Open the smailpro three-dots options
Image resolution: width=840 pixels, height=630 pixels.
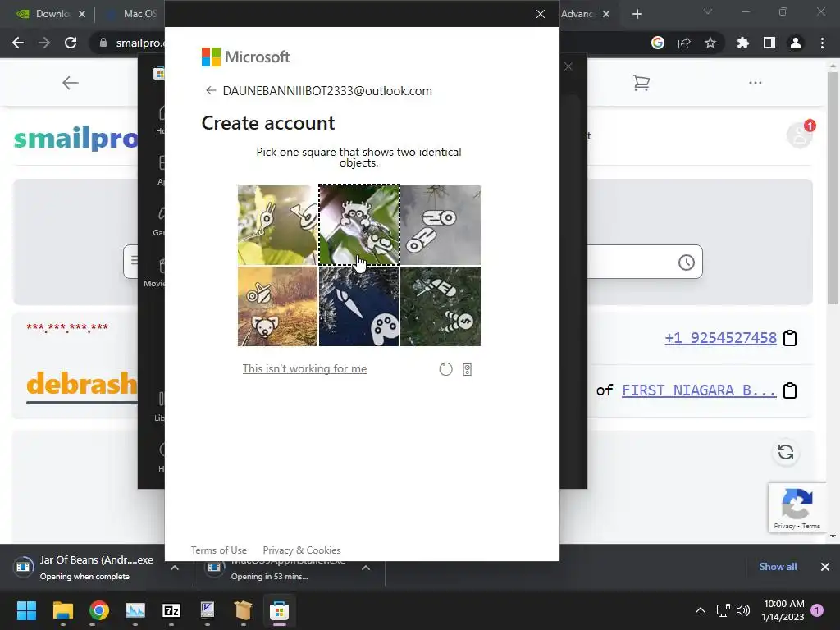[x=756, y=83]
